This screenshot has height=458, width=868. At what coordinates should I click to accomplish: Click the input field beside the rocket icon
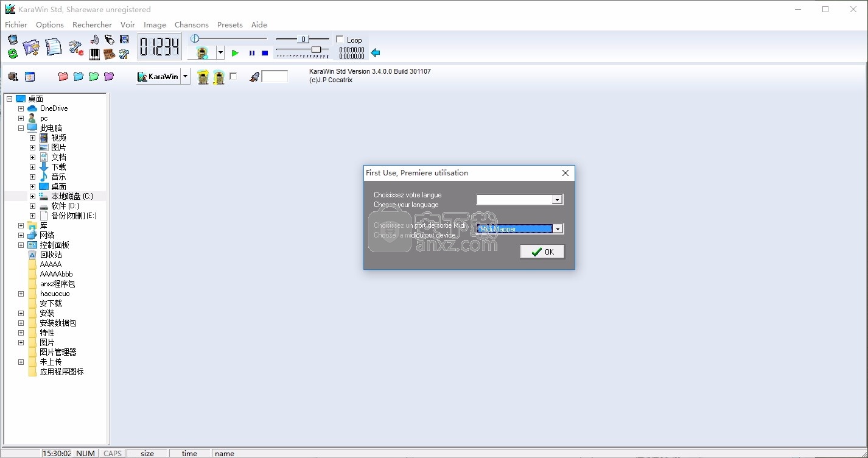tap(275, 77)
